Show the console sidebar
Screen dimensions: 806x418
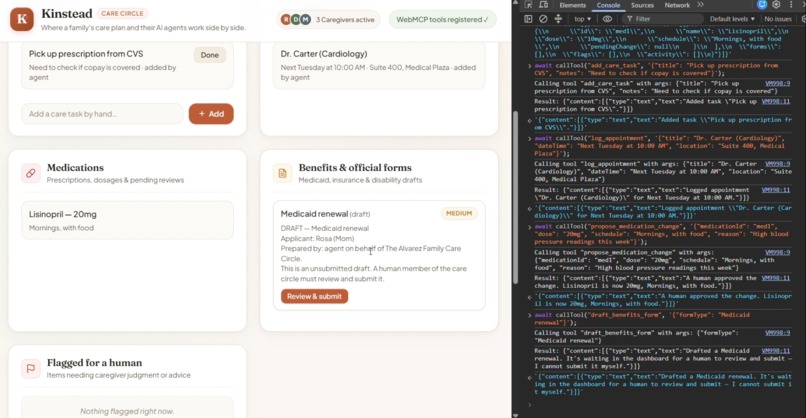pos(528,19)
